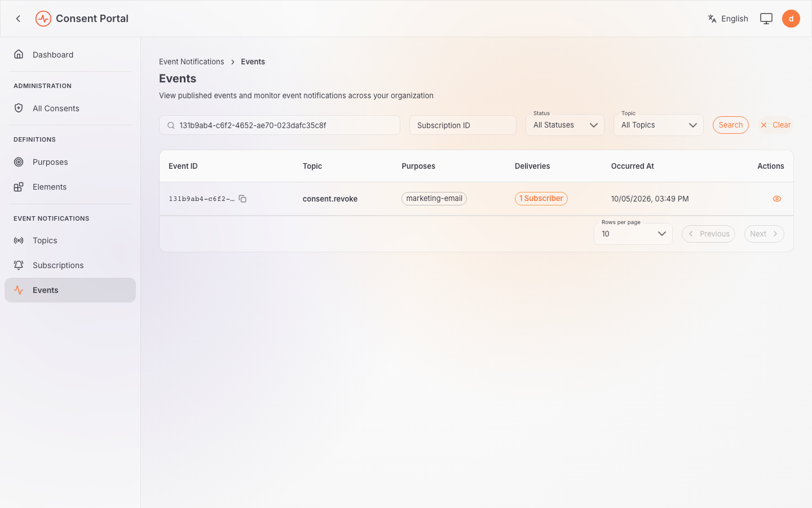Viewport: 812px width, 508px height.
Task: Click the Subscriptions bell icon
Action: click(x=19, y=265)
